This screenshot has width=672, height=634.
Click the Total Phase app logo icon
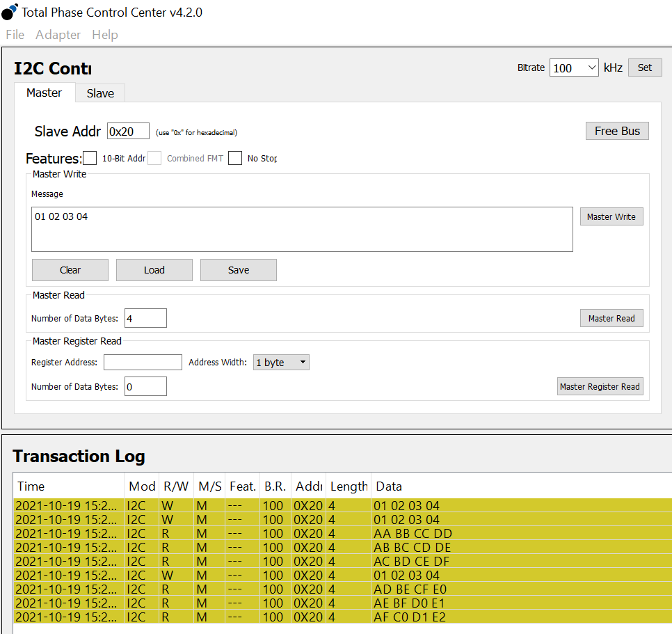click(10, 12)
